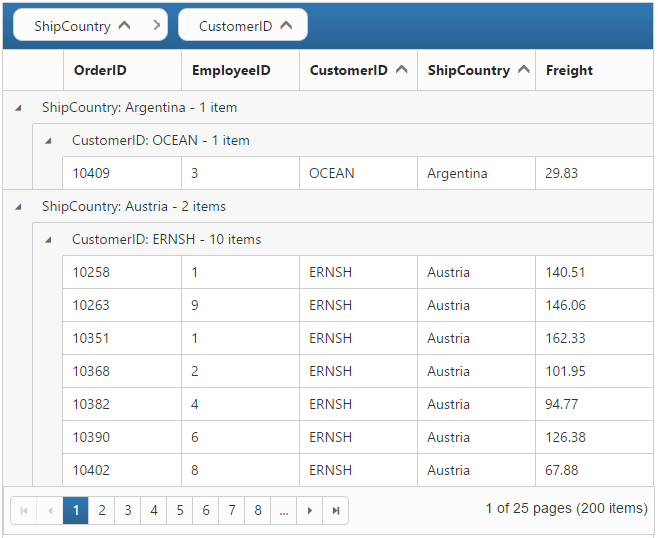Click sort arrow in CustomerID column header
658x538 pixels.
click(x=402, y=70)
